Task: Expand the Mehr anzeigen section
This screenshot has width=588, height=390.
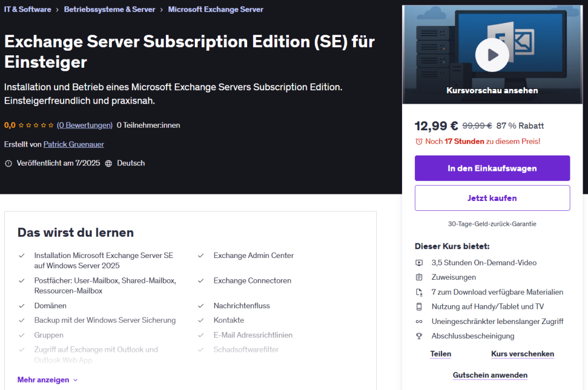Action: click(x=44, y=380)
